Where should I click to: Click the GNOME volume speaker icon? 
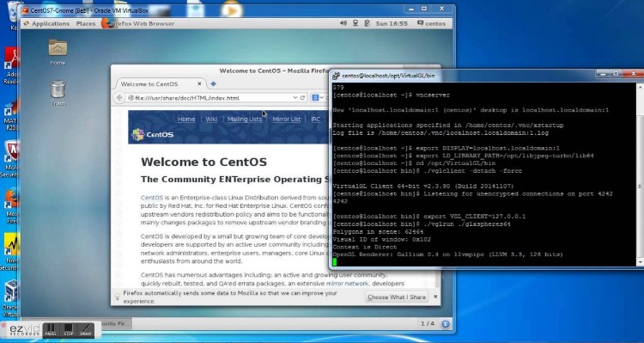(343, 23)
